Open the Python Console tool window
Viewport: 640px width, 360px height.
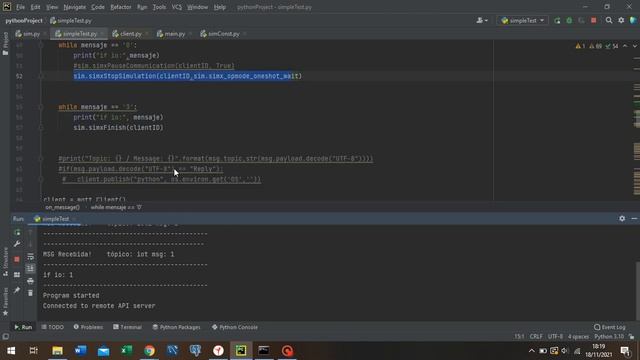[x=235, y=327]
